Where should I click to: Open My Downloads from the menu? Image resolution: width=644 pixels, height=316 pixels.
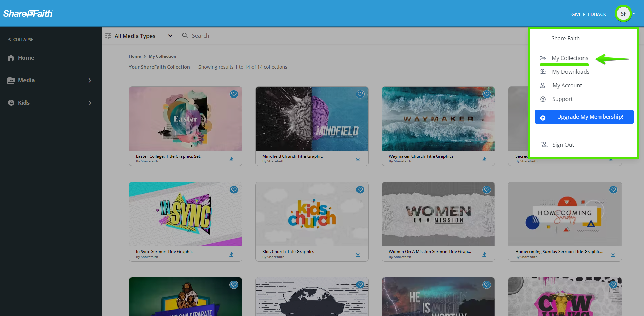(x=571, y=72)
